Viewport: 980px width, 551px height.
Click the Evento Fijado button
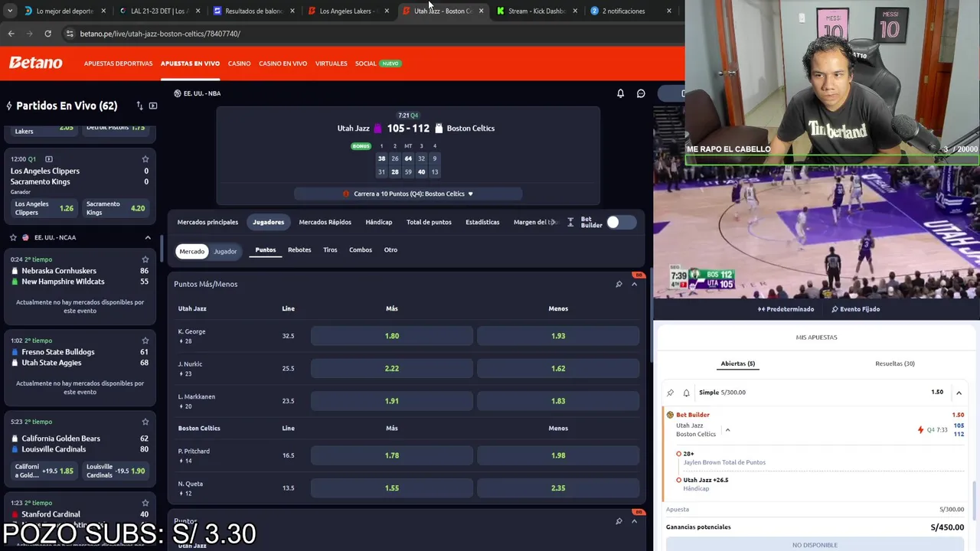pos(855,309)
